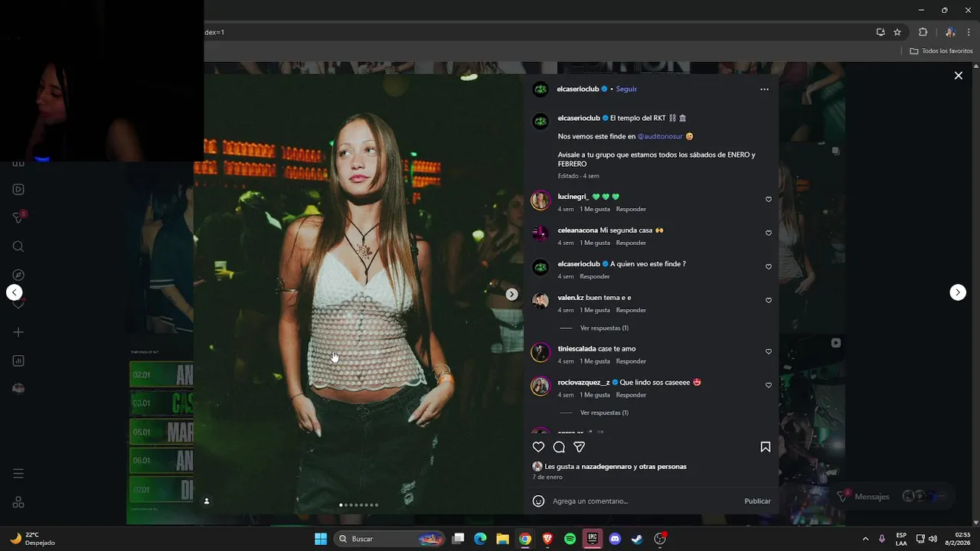The width and height of the screenshot is (980, 551).
Task: Open Chrome profile avatar
Action: 950,32
